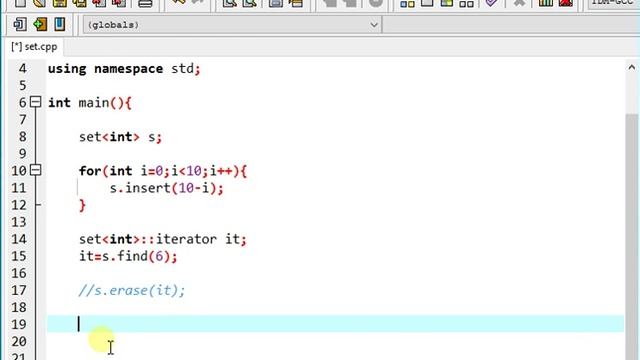Viewport: 640px width, 360px height.
Task: Click the commented "//s.erase(it);" line
Action: pyautogui.click(x=132, y=290)
